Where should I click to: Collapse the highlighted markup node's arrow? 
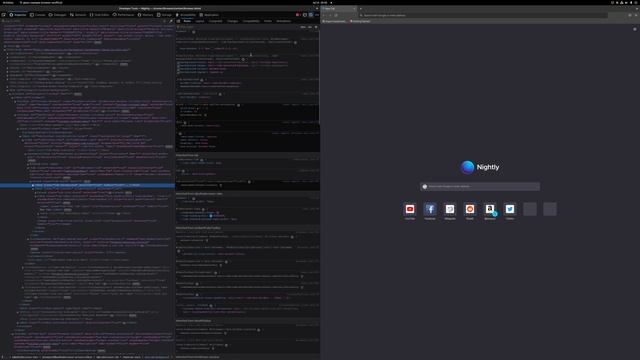[x=33, y=185]
